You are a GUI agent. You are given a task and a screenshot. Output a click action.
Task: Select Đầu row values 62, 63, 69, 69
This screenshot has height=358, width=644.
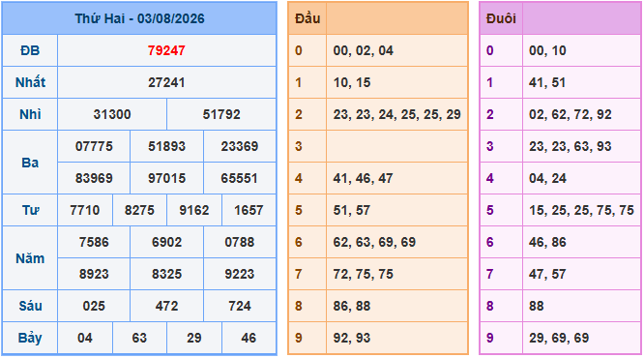(374, 242)
